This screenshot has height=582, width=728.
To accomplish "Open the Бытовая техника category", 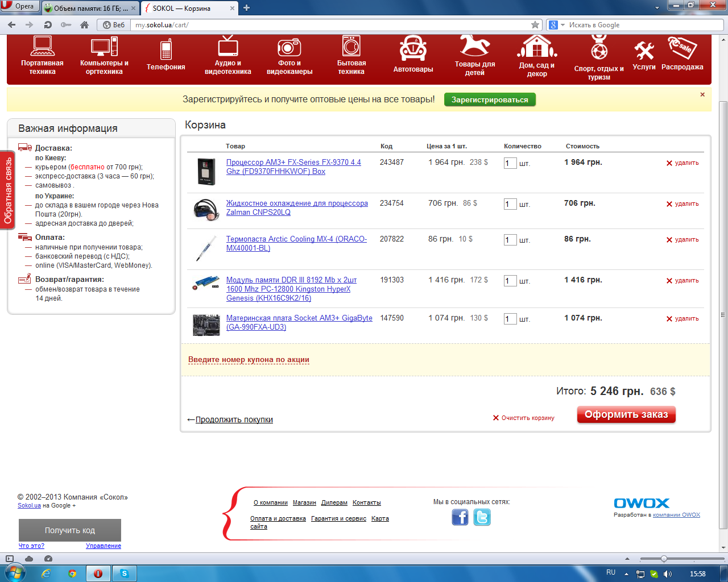I will (351, 55).
